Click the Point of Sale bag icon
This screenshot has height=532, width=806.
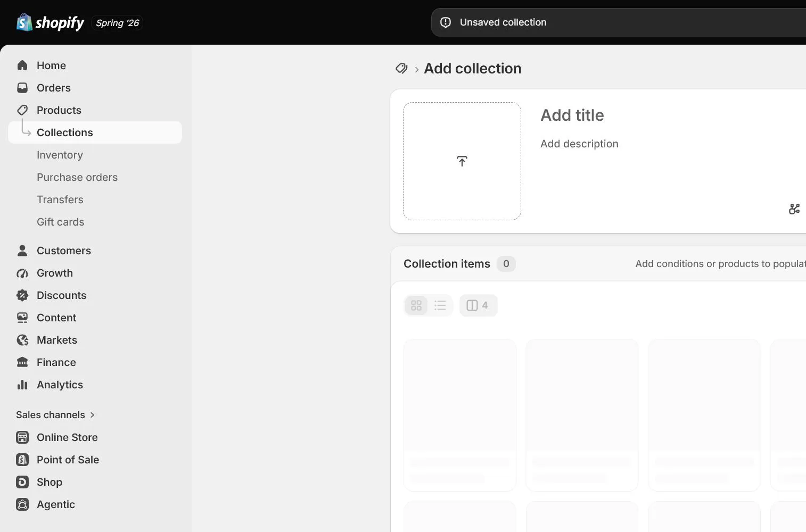[22, 460]
